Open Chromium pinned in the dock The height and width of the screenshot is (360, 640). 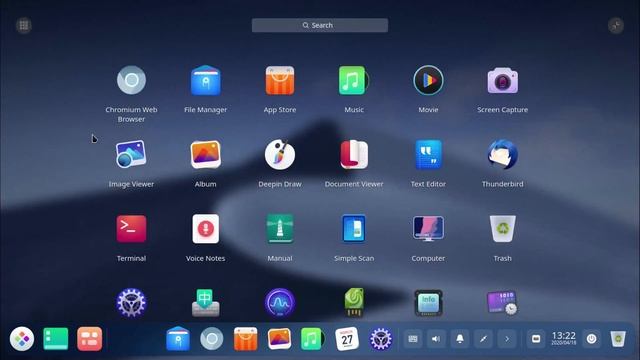212,339
